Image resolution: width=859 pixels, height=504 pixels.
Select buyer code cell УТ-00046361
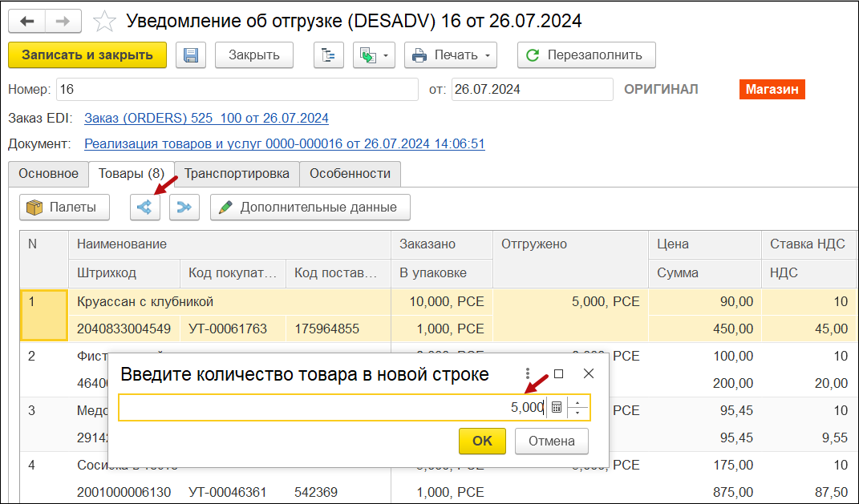tap(233, 492)
